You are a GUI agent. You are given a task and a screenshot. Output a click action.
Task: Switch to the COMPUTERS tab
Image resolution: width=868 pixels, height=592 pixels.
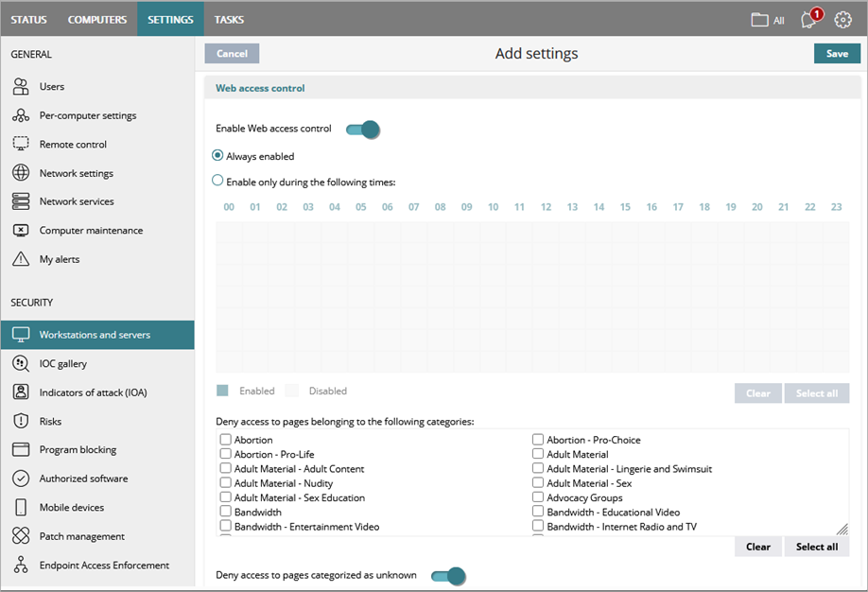pos(97,18)
